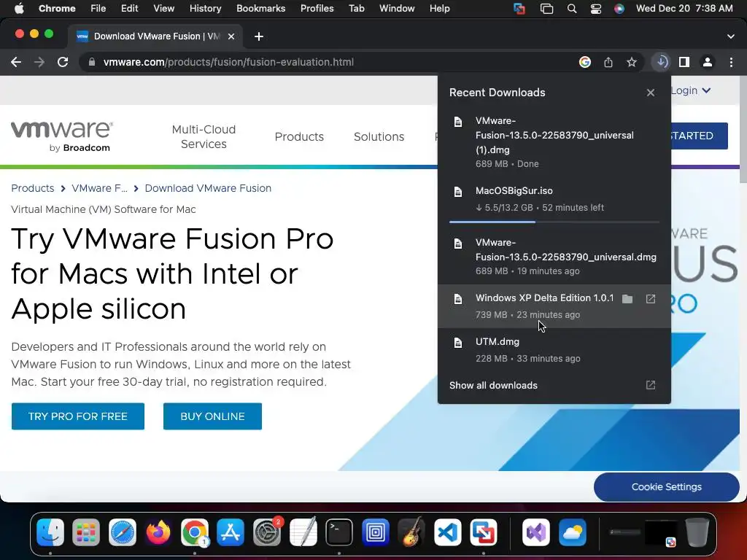
Task: Click the Google icon in the address bar
Action: [x=585, y=62]
